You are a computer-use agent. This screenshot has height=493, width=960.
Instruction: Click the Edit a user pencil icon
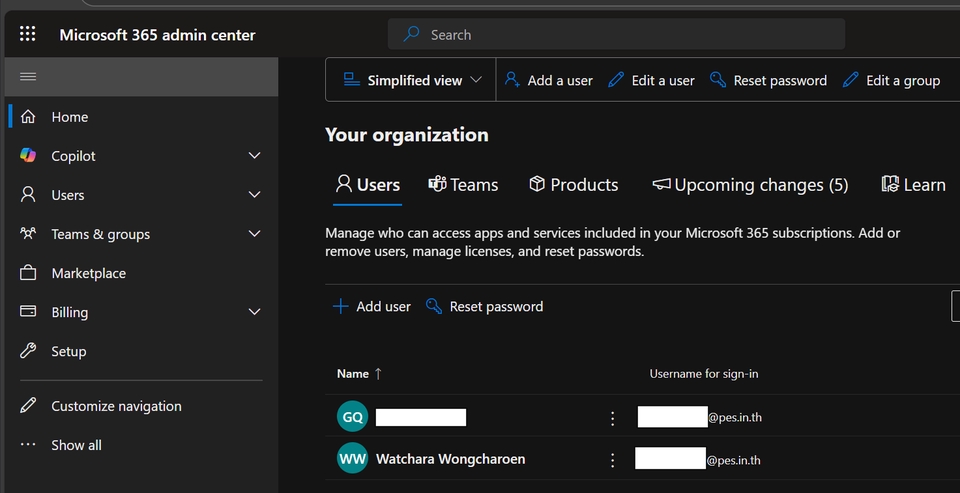tap(616, 80)
